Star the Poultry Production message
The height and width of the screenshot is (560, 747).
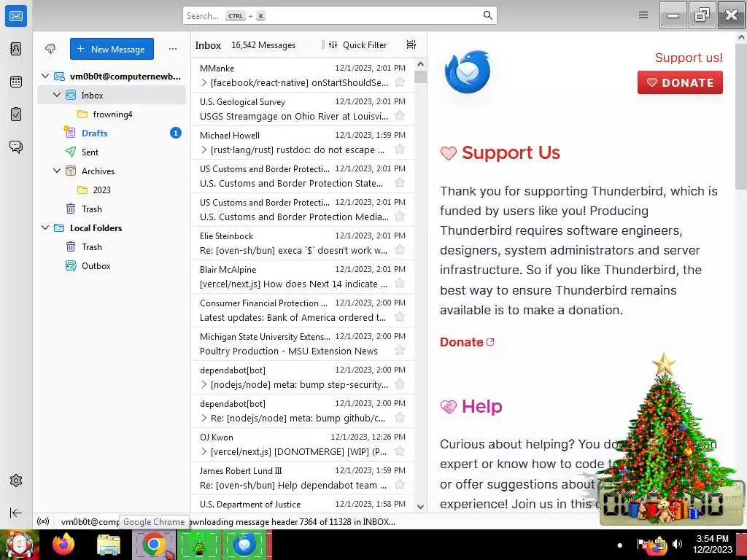[400, 351]
